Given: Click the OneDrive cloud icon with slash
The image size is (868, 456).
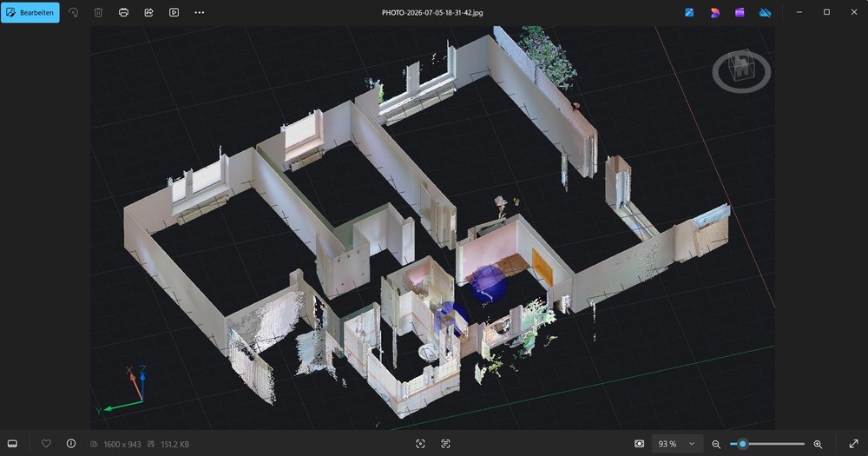Looking at the screenshot, I should 765,12.
